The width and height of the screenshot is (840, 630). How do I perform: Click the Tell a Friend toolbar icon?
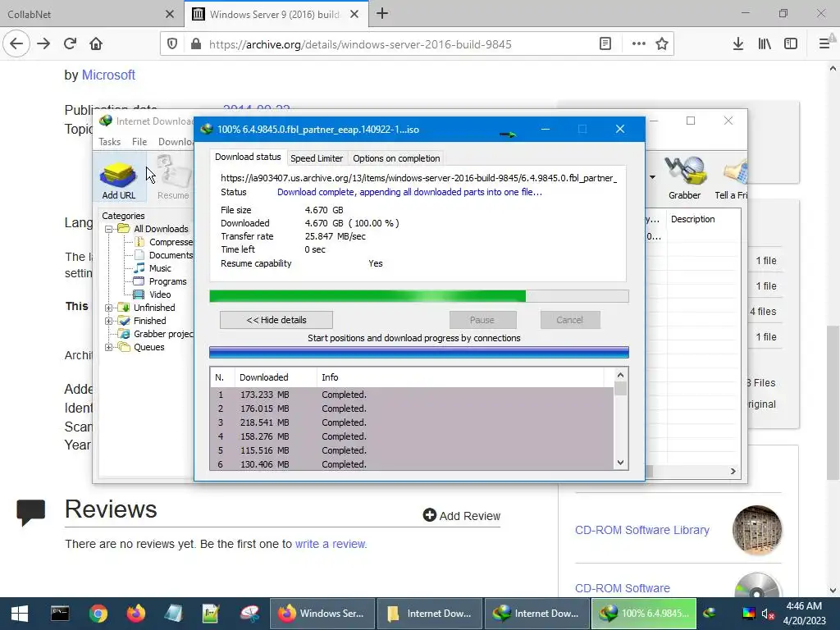(733, 178)
